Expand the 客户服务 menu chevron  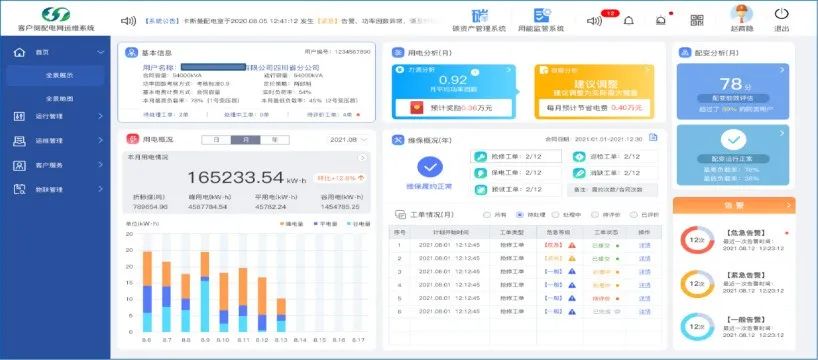pyautogui.click(x=101, y=165)
